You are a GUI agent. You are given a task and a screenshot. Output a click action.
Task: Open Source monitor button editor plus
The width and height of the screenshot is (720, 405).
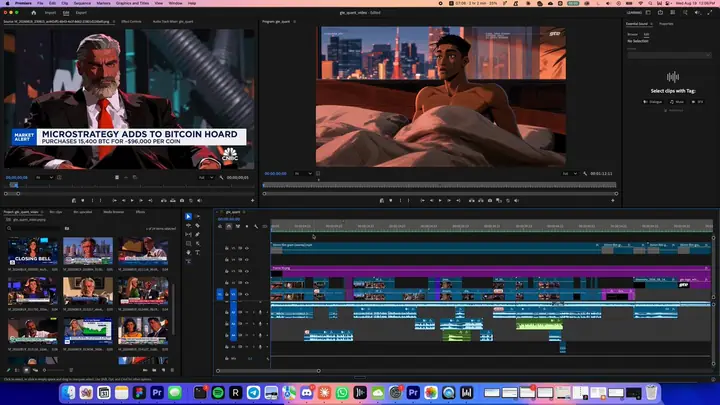(x=252, y=201)
